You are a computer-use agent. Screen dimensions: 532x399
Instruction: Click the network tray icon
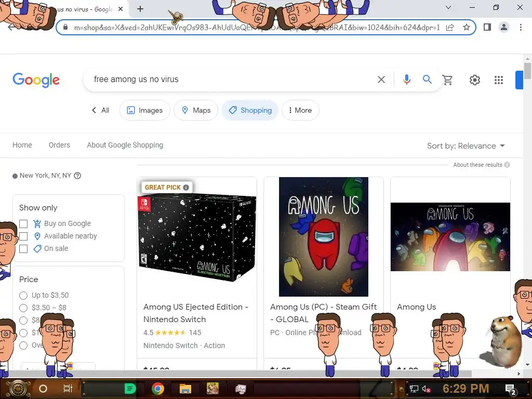(x=414, y=389)
